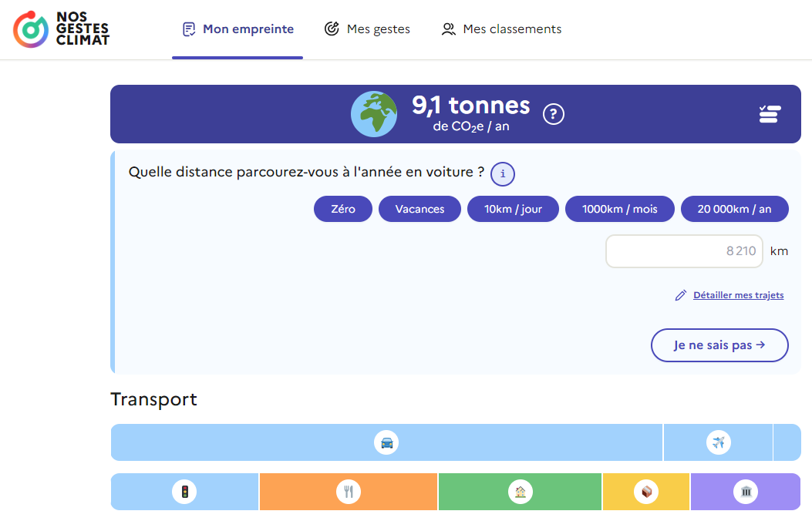Click the Earth globe icon
Screen dimensions: 812x521
click(x=374, y=114)
